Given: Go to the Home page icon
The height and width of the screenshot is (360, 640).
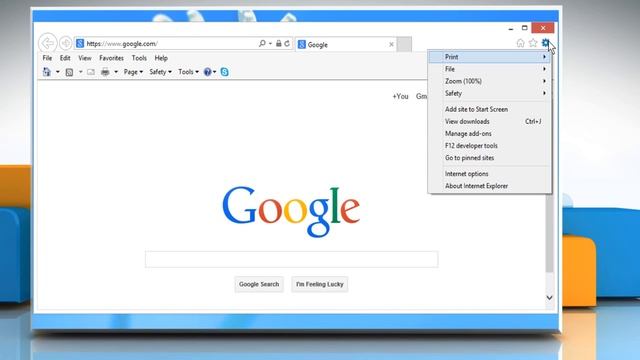Looking at the screenshot, I should point(520,43).
